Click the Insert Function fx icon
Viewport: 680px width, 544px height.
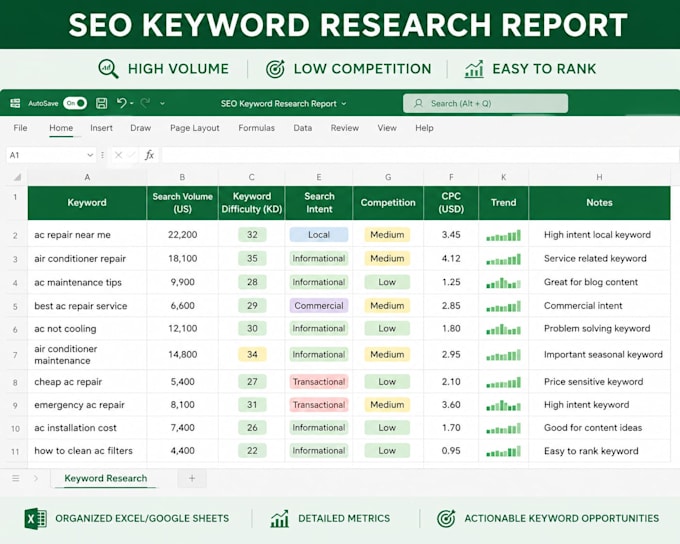tap(149, 155)
